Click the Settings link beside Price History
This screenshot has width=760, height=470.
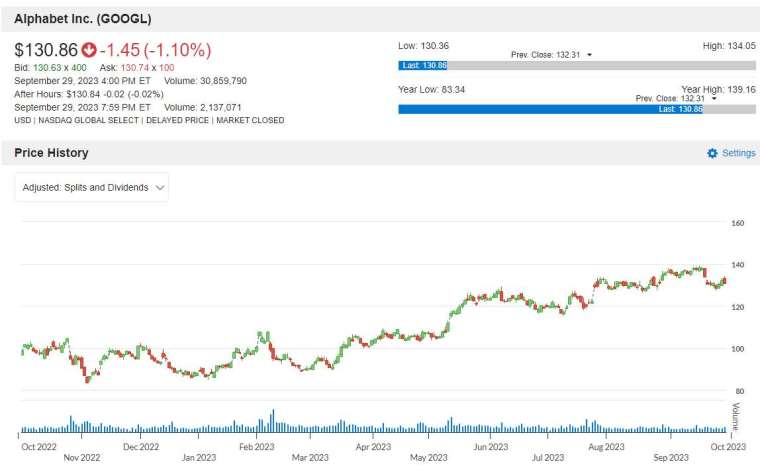pyautogui.click(x=739, y=153)
